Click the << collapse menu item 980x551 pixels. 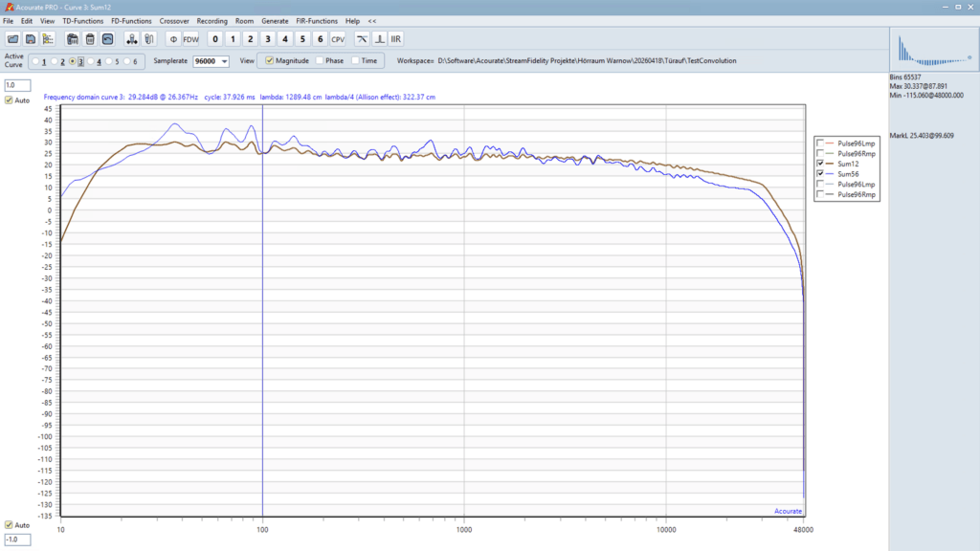pyautogui.click(x=371, y=20)
